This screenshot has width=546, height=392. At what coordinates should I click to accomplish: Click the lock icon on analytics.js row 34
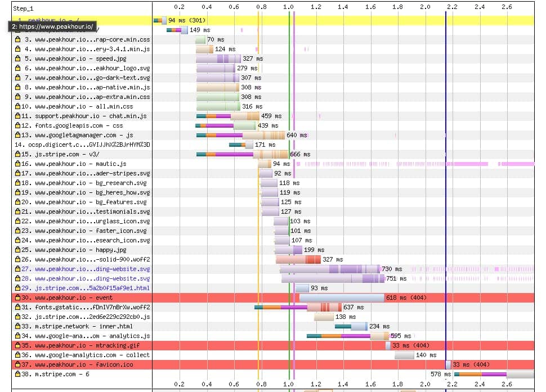18,336
